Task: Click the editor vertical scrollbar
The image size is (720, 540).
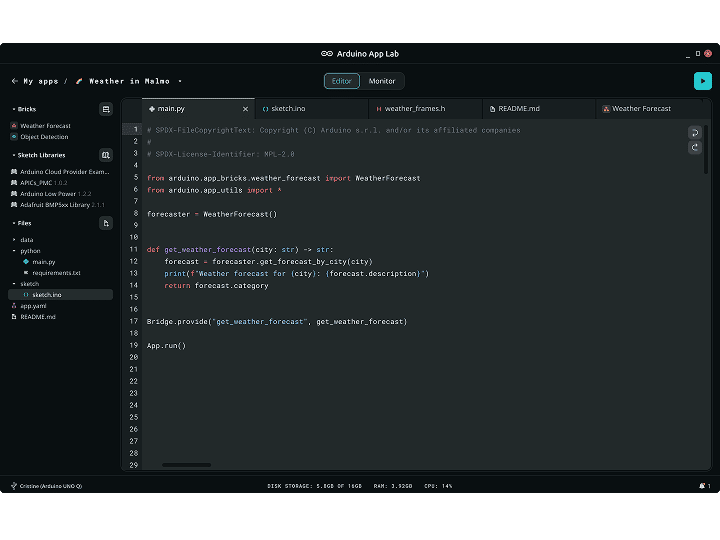Action: 706,150
